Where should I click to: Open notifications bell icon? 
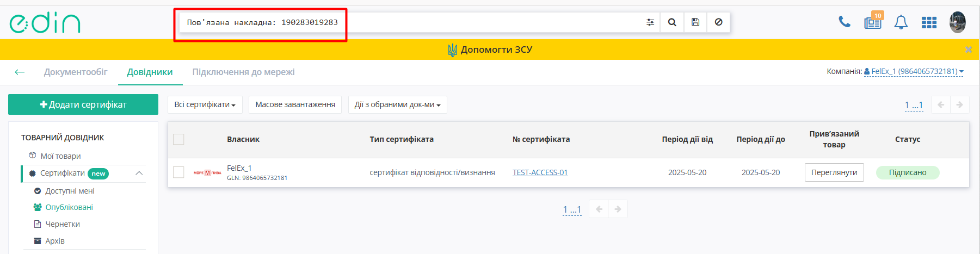(x=901, y=22)
